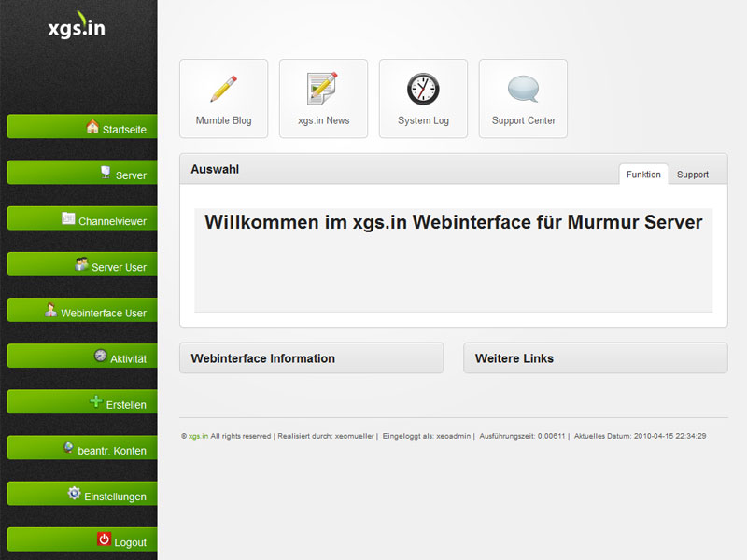The image size is (747, 560).
Task: Click the Webinterface User person icon
Action: [x=52, y=311]
